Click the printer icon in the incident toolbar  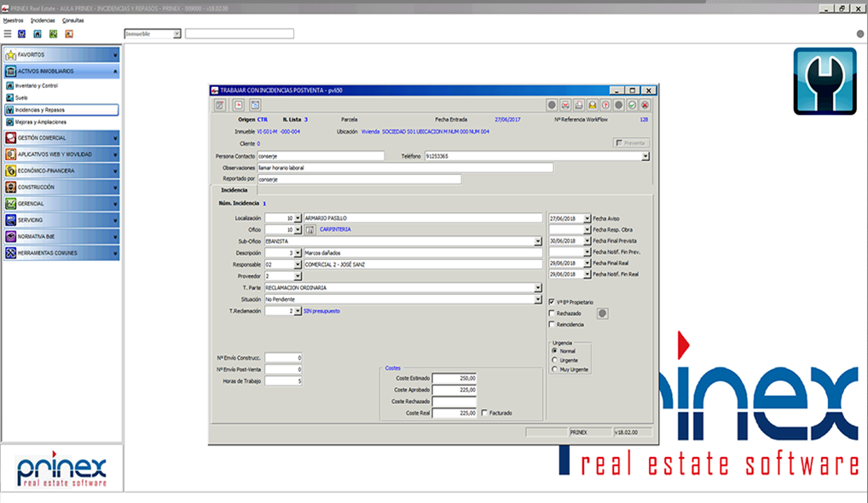577,105
